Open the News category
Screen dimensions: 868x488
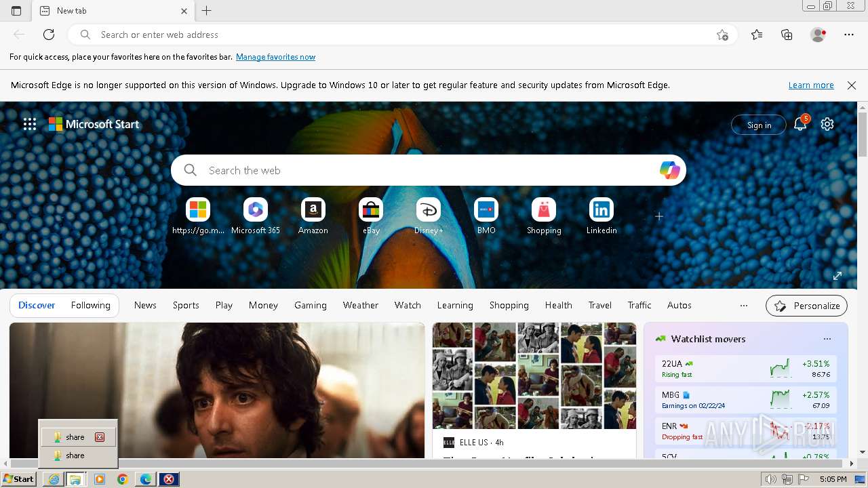[145, 306]
